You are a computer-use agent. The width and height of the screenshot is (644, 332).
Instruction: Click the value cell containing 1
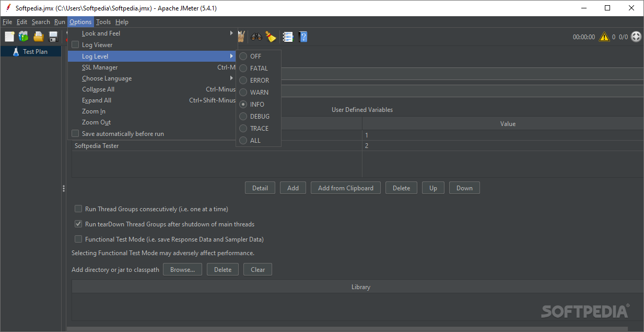point(503,135)
